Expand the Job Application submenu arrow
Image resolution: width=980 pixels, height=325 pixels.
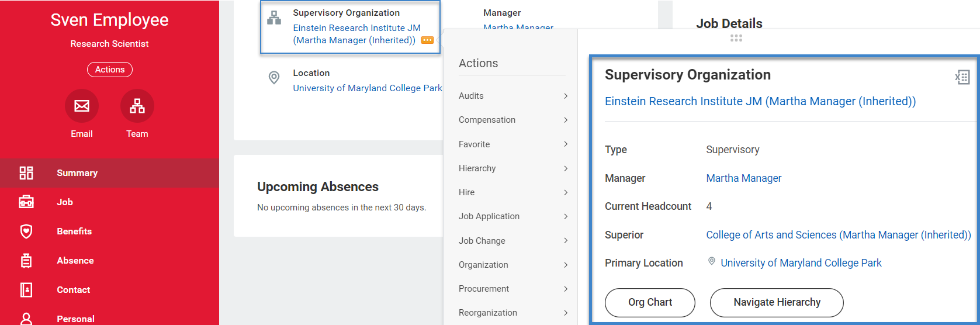tap(566, 216)
